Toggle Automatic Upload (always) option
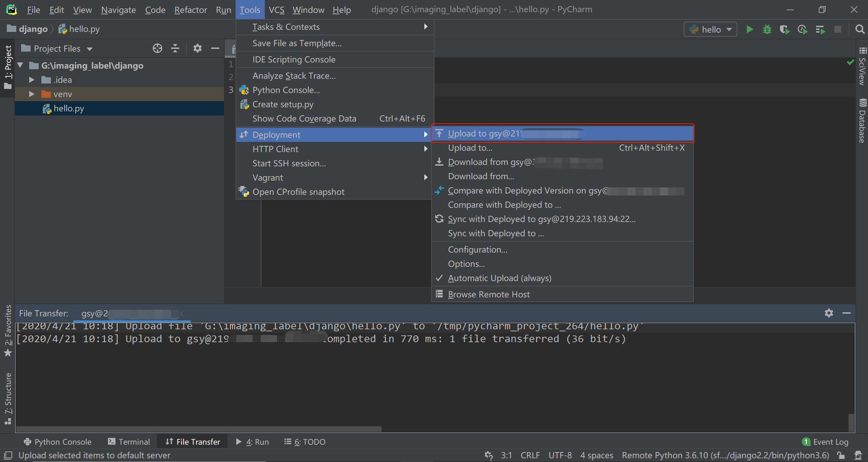This screenshot has width=868, height=462. click(x=499, y=278)
